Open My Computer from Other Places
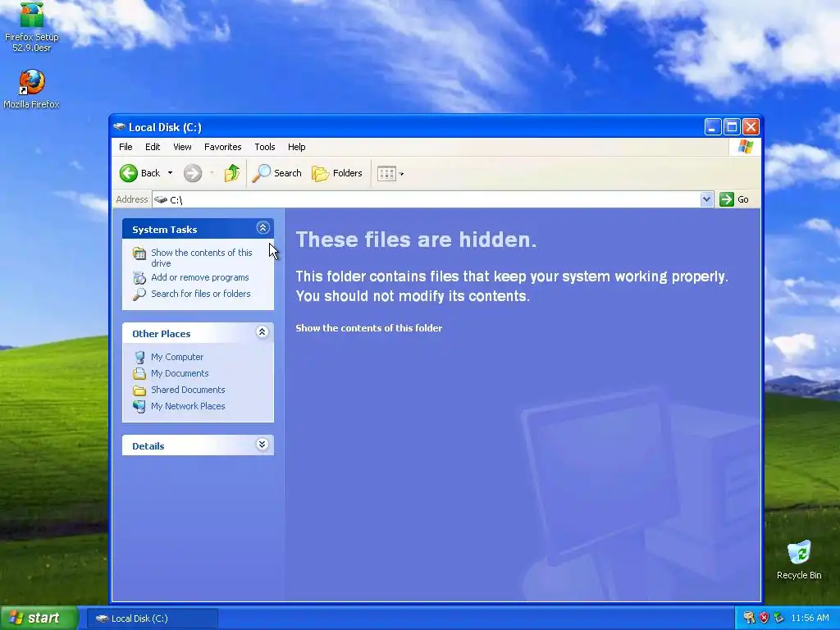This screenshot has height=630, width=840. coord(177,357)
